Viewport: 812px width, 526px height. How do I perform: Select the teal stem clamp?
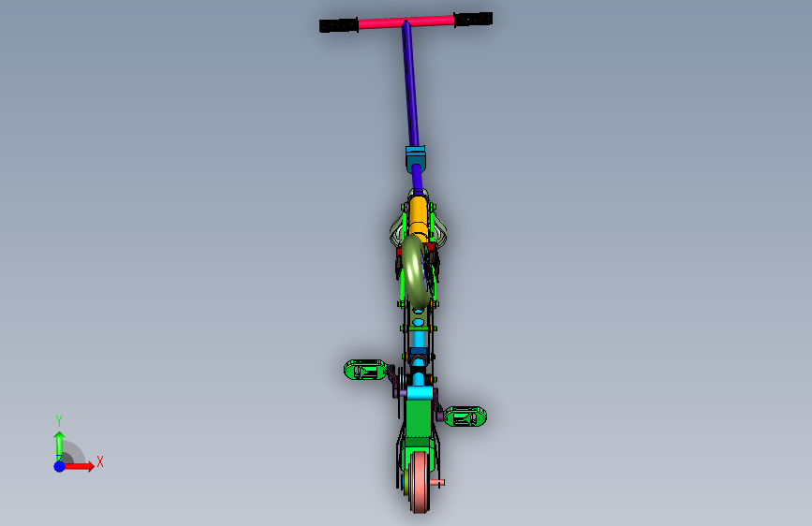(x=415, y=158)
